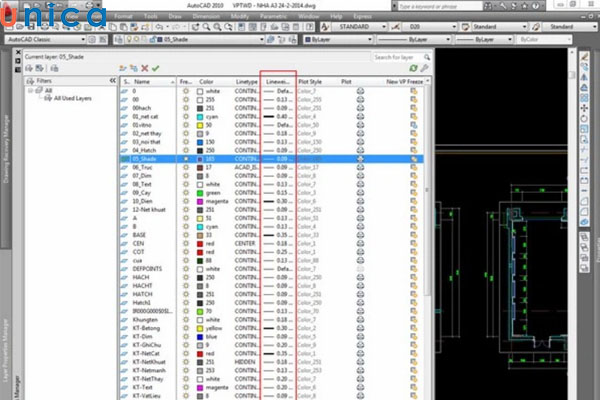
Task: Toggle plot for layer DEFPOINTS
Action: tap(360, 269)
